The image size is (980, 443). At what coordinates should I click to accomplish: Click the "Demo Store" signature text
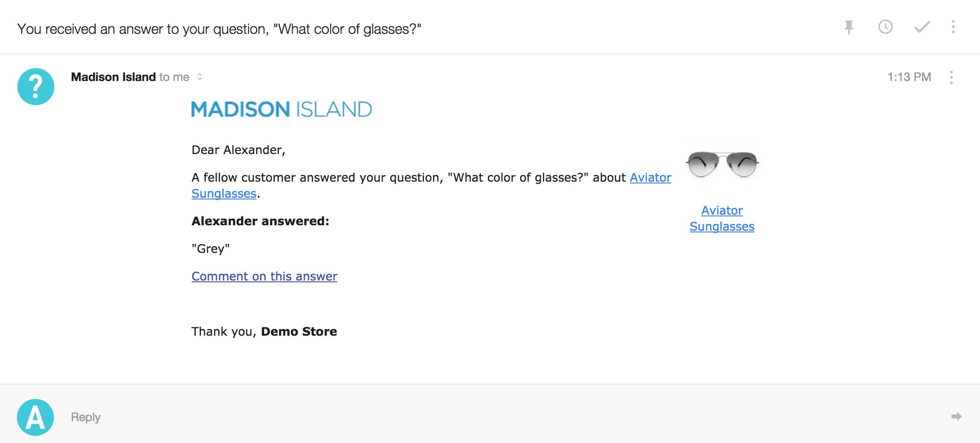click(x=299, y=332)
